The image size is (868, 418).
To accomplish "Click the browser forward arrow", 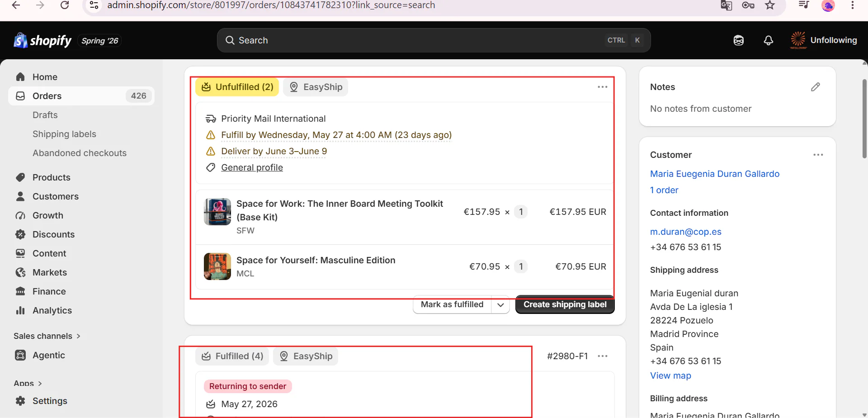I will click(x=40, y=5).
